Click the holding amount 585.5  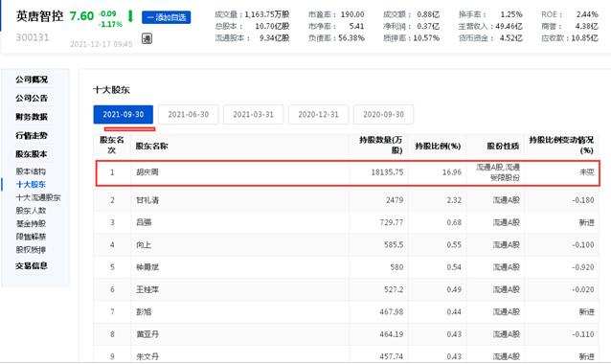coord(394,245)
